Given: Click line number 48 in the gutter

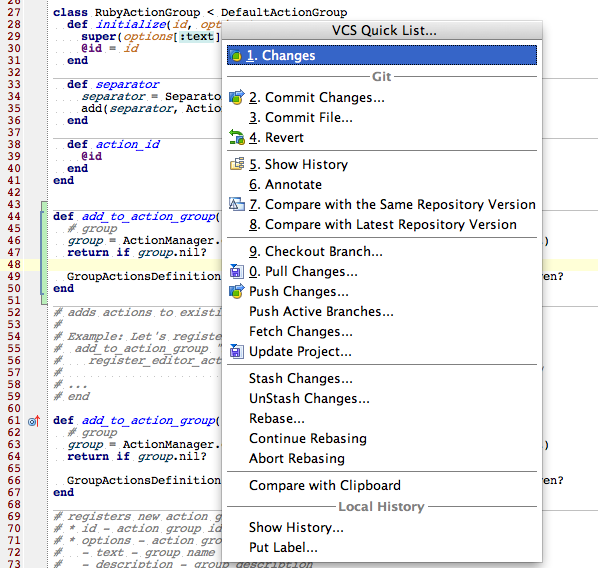Looking at the screenshot, I should point(14,264).
